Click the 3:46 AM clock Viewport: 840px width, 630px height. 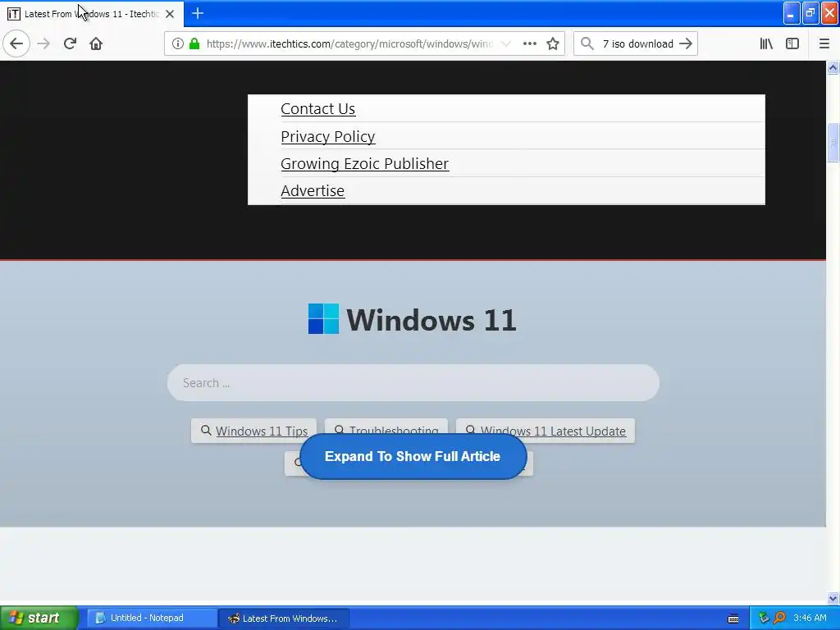pos(810,618)
